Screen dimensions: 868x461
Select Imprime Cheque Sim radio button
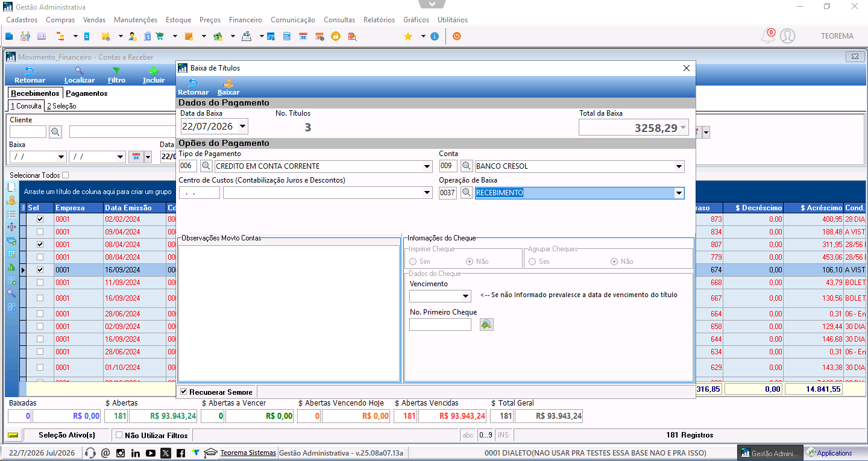413,262
